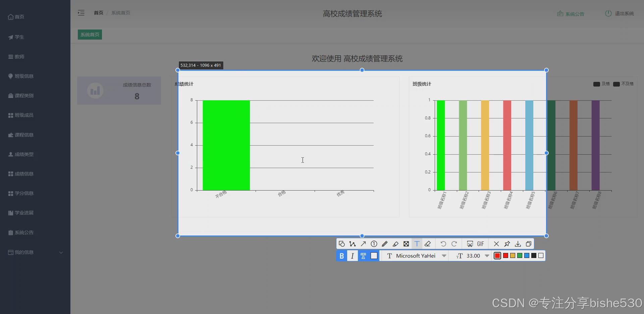Select the arrow drawing tool
The width and height of the screenshot is (644, 314).
pyautogui.click(x=363, y=244)
